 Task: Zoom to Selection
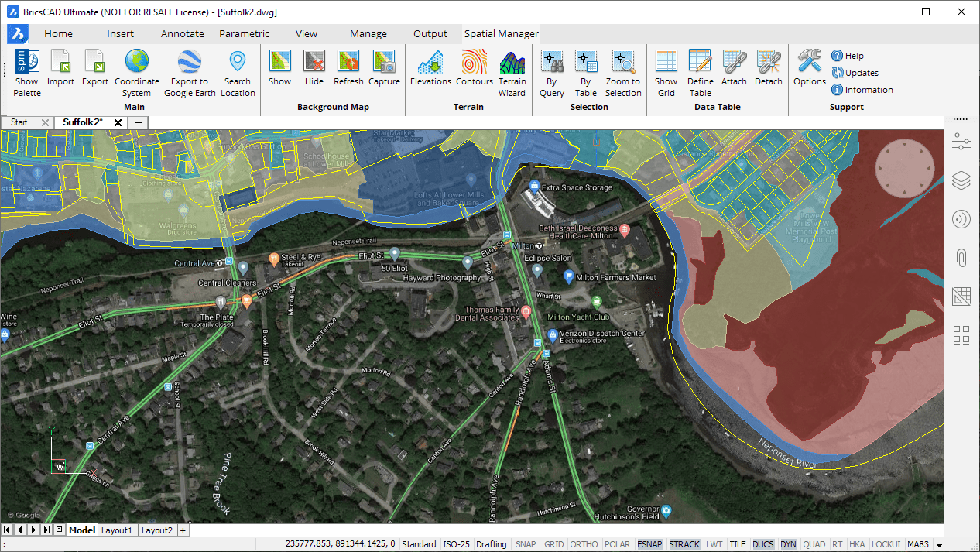pos(623,73)
